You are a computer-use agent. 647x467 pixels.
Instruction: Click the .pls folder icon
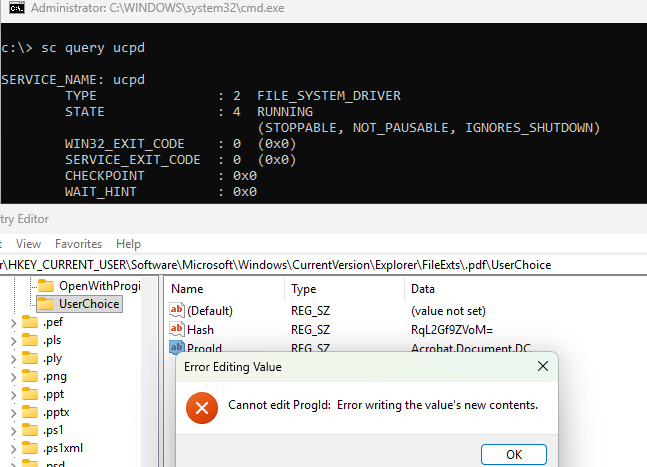(x=30, y=340)
